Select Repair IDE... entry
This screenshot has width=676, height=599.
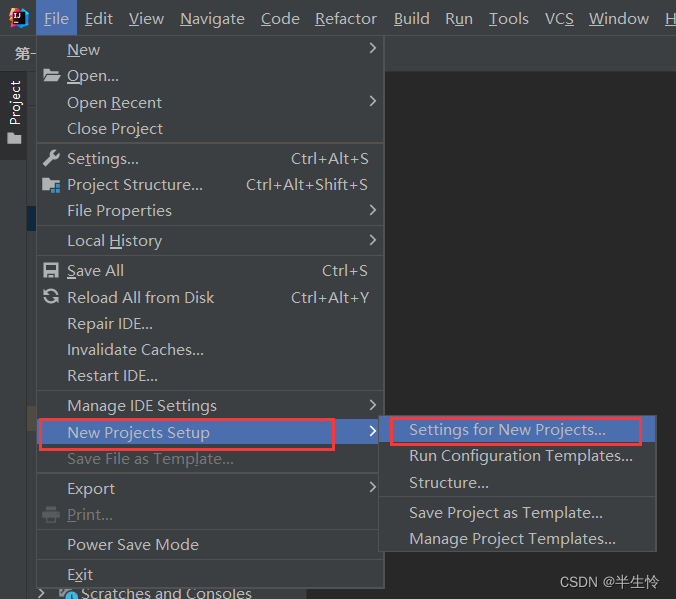tap(210, 323)
